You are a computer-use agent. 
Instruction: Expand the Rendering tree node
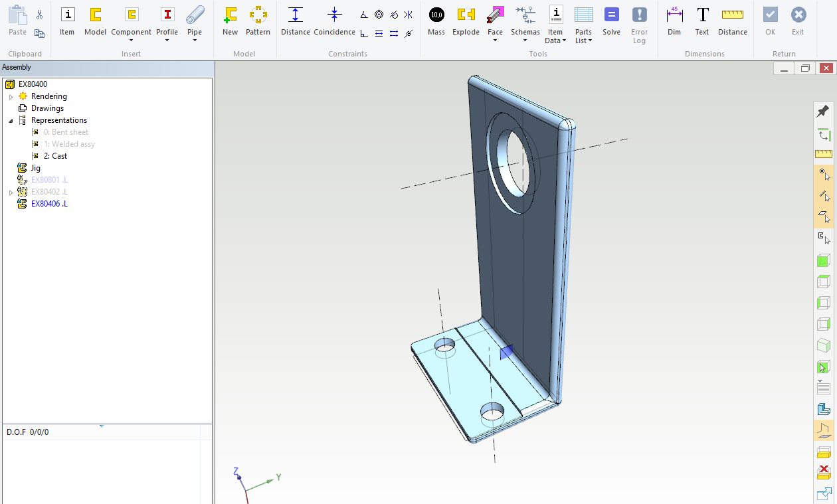pos(11,97)
